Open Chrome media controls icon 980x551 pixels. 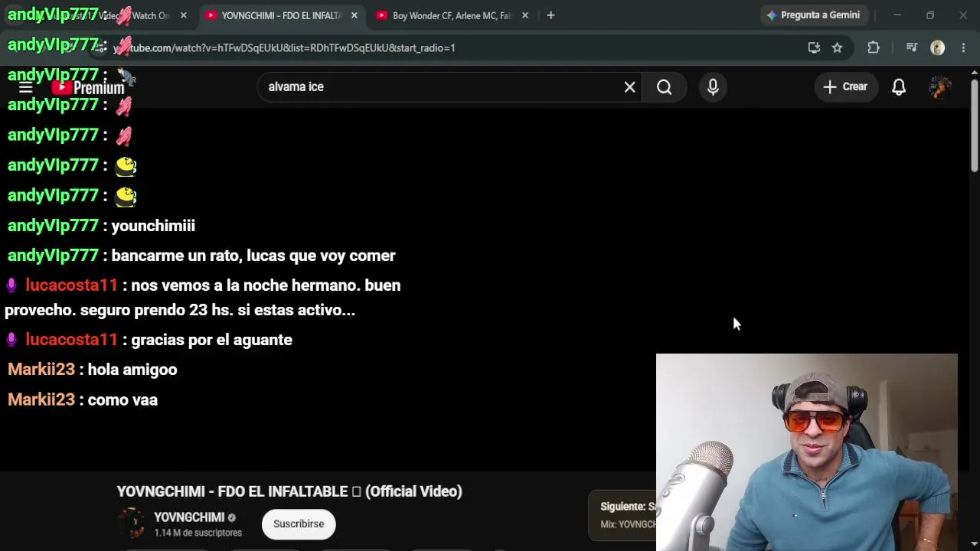tap(911, 47)
